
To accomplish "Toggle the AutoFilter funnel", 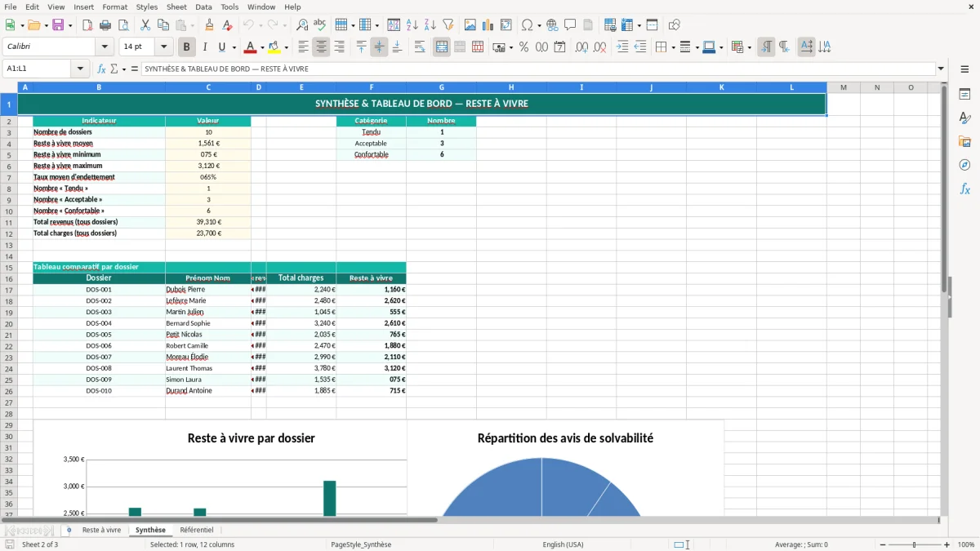I will coord(448,25).
